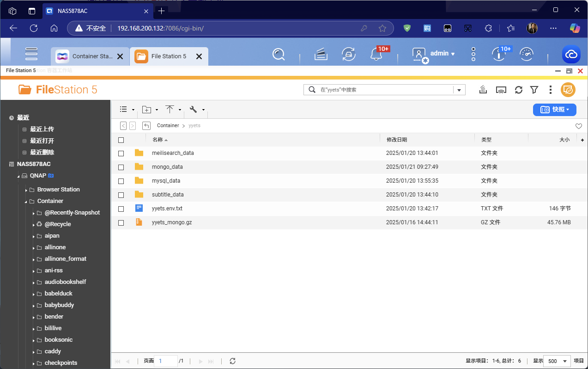Check the box for mongo_data folder
The image size is (588, 369).
(x=121, y=167)
